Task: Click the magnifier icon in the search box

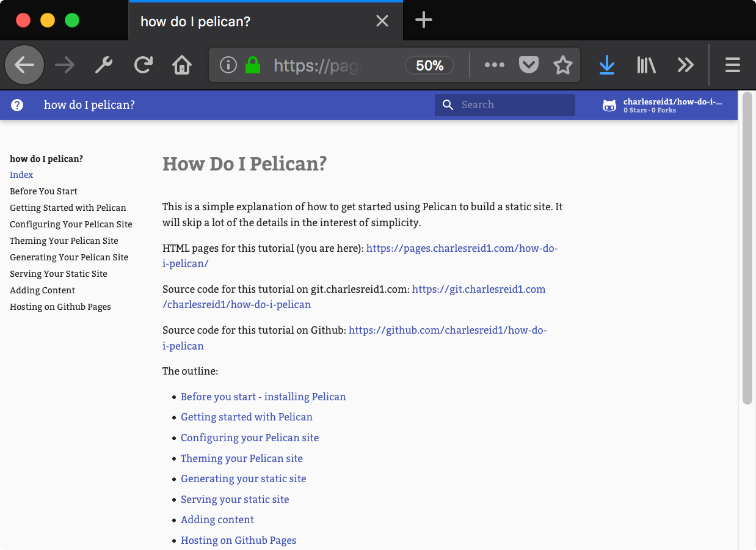Action: pyautogui.click(x=448, y=105)
